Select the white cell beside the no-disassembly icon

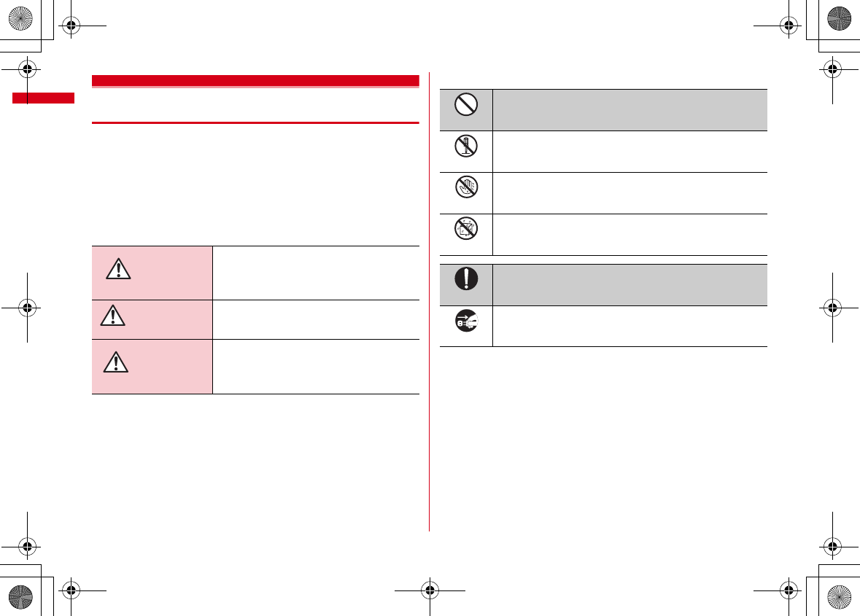pos(629,151)
